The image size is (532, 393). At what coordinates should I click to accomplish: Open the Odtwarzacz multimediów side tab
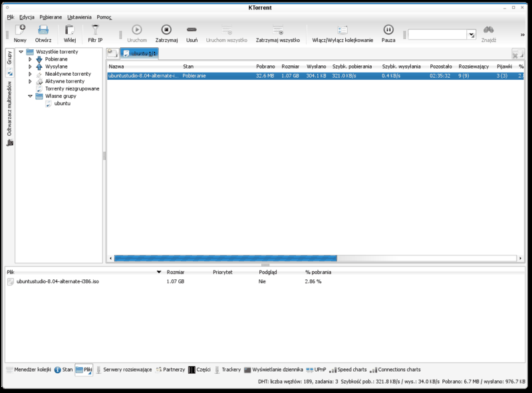tap(9, 114)
